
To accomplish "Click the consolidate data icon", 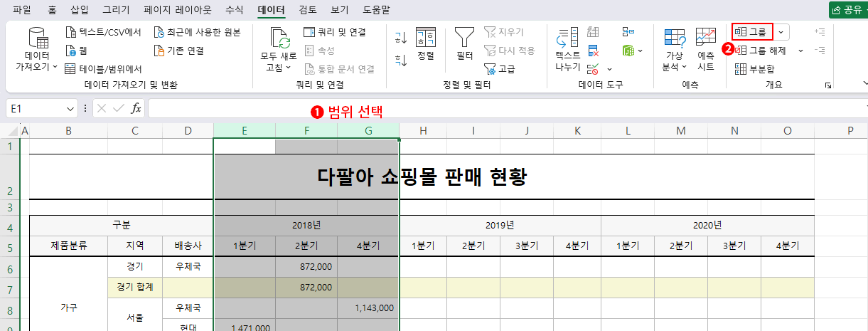I will tap(628, 32).
